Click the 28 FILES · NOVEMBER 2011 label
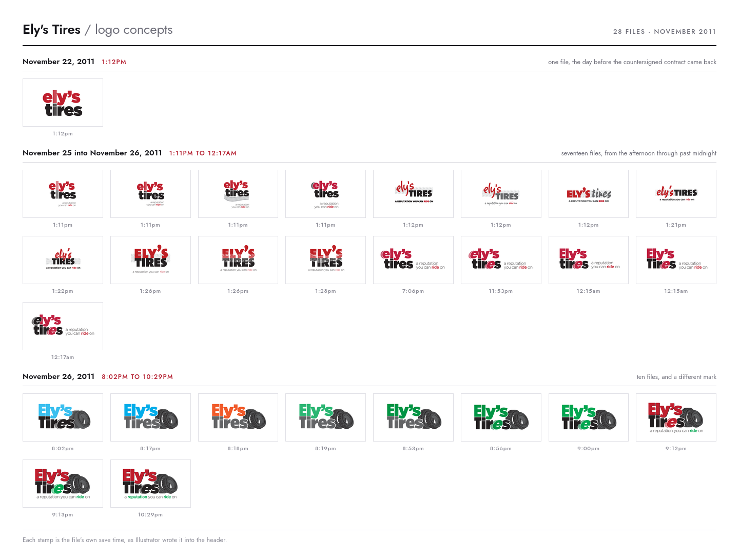 click(665, 32)
